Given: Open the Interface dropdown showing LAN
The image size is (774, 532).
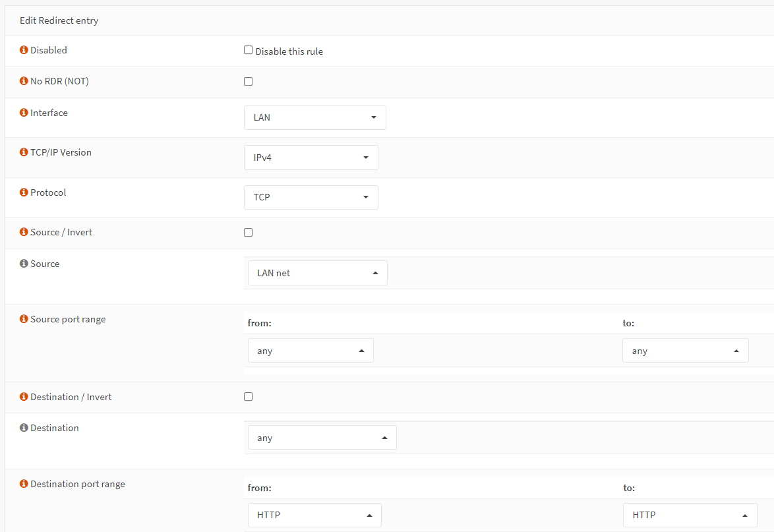Looking at the screenshot, I should tap(314, 118).
